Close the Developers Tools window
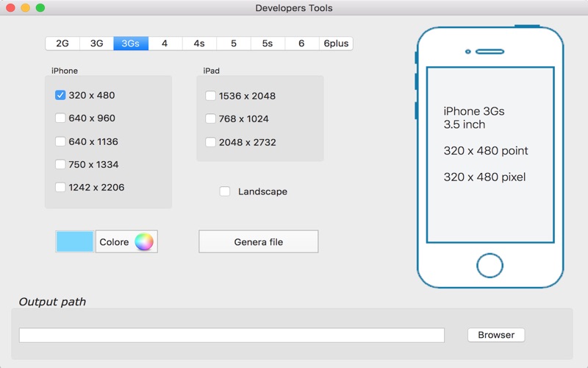 pos(10,7)
